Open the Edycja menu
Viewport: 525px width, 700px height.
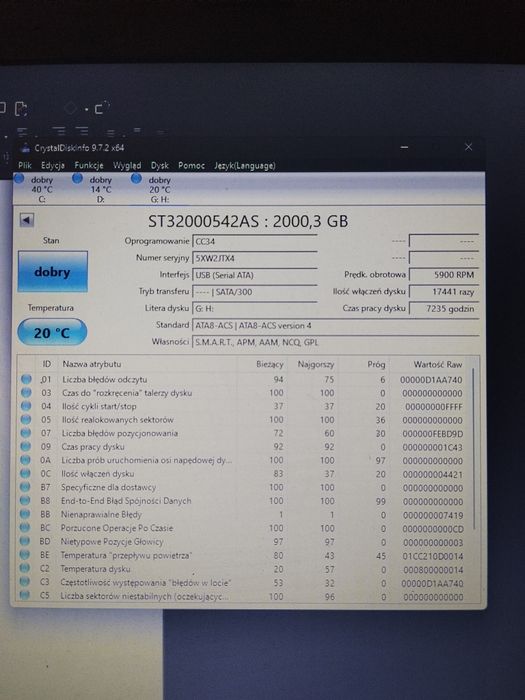[x=53, y=165]
